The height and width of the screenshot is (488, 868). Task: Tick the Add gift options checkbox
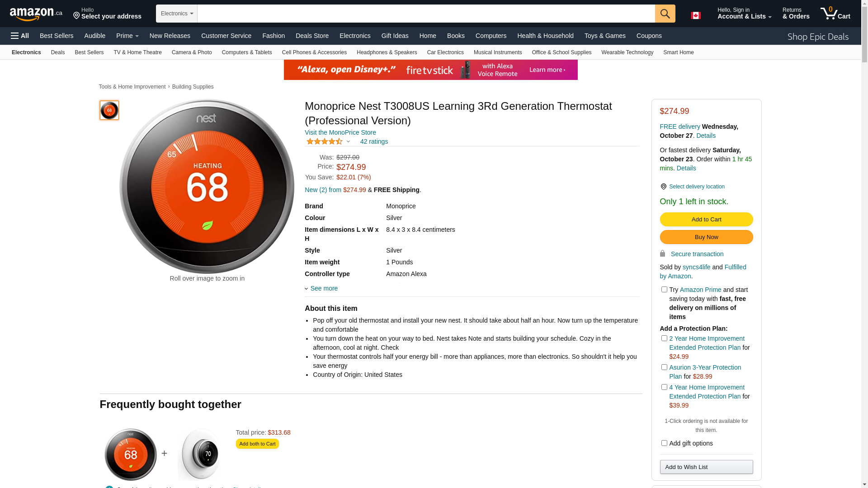(664, 443)
